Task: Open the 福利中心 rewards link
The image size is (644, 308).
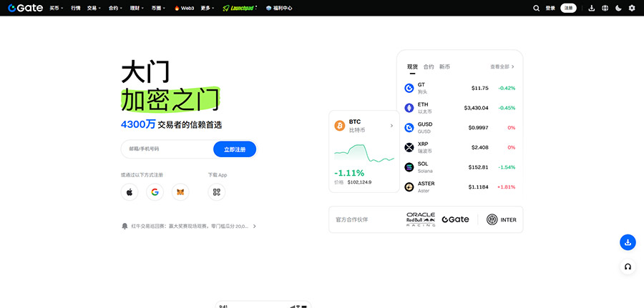Action: pos(279,8)
